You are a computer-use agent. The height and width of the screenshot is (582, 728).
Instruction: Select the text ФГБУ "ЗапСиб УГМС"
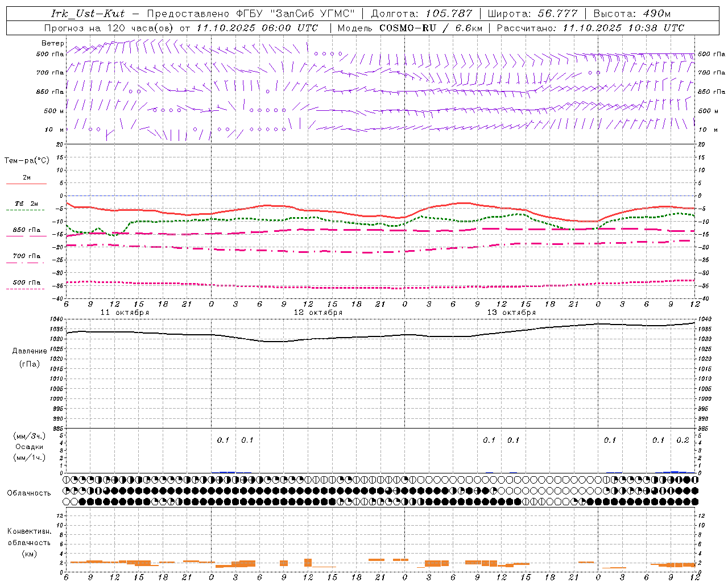tap(296, 14)
